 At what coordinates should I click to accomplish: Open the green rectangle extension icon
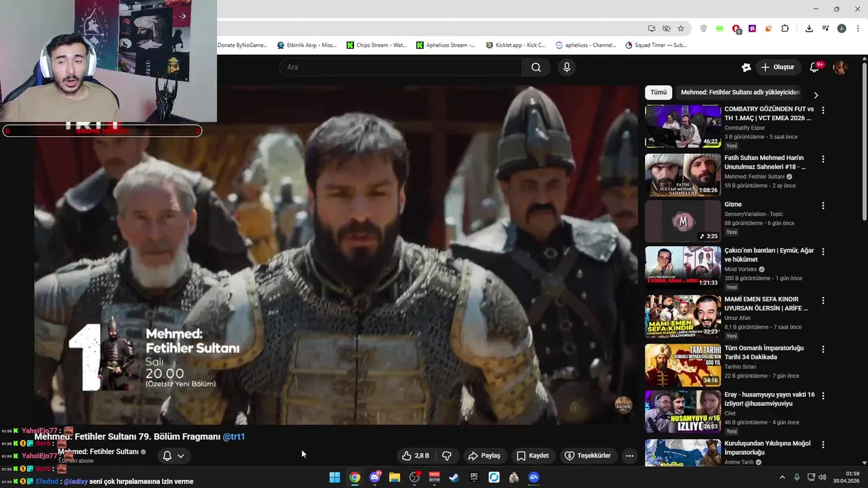tap(719, 28)
